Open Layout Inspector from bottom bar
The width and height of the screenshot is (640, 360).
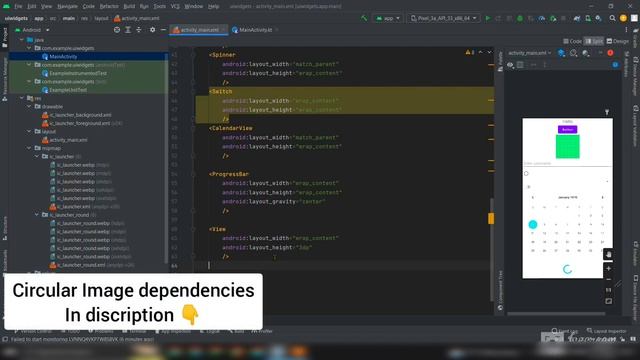pyautogui.click(x=606, y=331)
